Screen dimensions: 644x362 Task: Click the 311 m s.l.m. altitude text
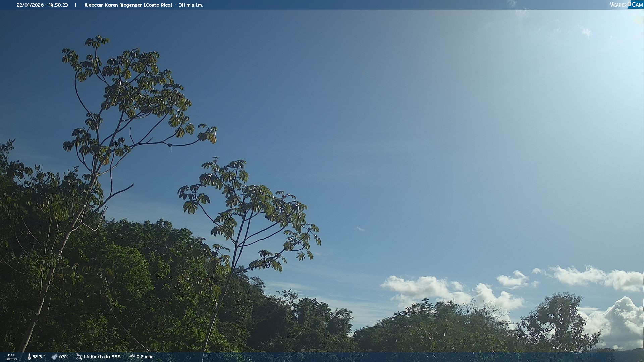coord(191,5)
